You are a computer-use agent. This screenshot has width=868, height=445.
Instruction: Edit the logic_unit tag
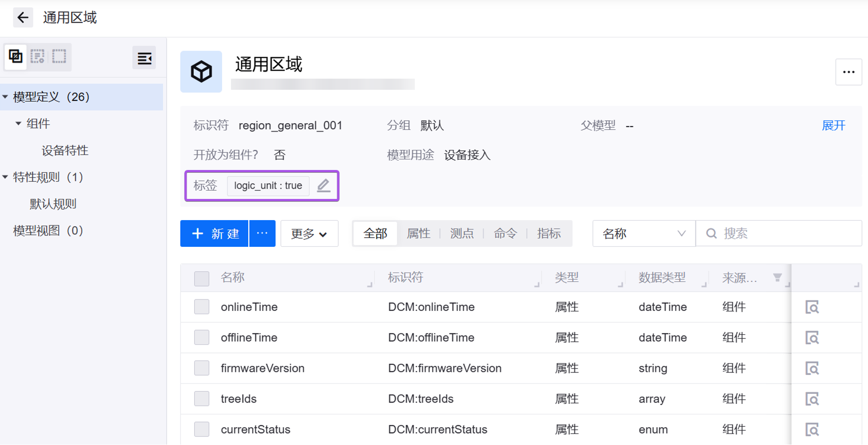click(x=323, y=185)
